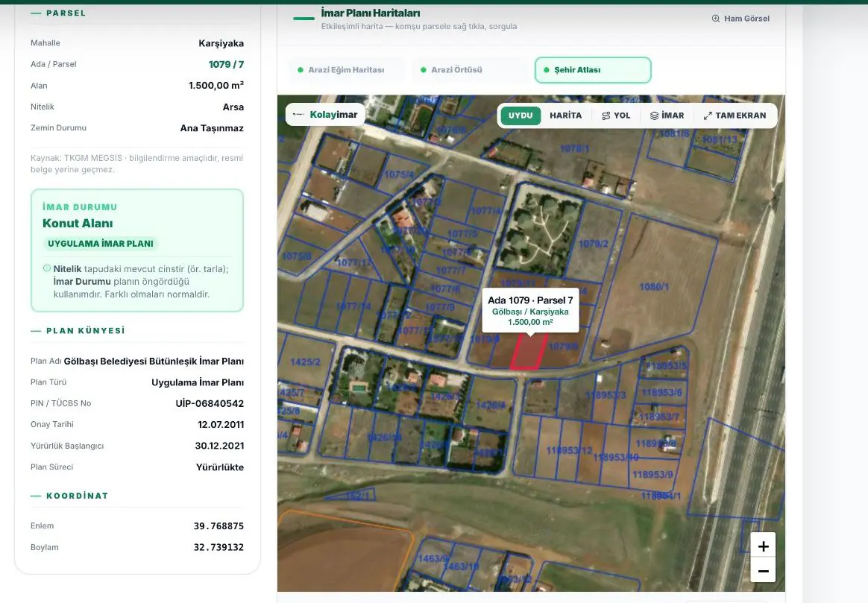Click the UYGULAMA İMAR PLANI badge
Viewport: 868px width, 603px height.
pos(101,244)
